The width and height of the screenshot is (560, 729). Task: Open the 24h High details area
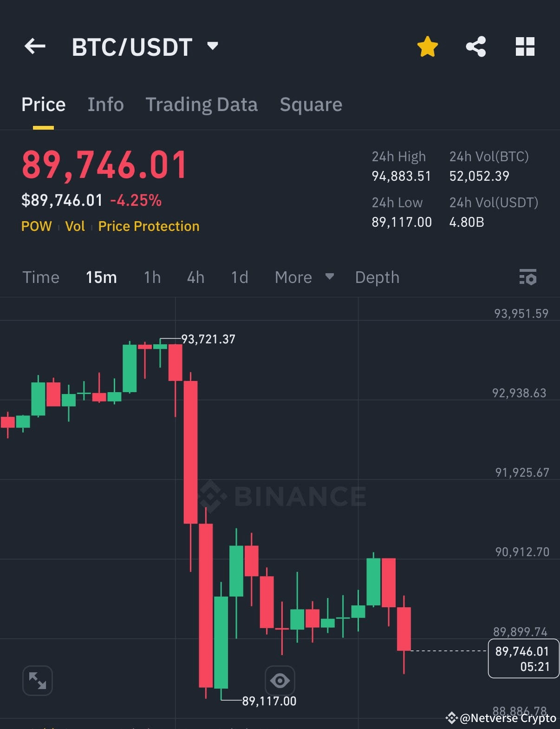coord(400,166)
